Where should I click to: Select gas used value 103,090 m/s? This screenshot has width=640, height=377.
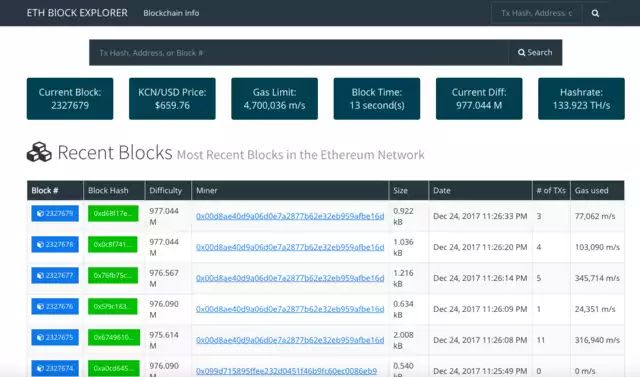coord(597,247)
